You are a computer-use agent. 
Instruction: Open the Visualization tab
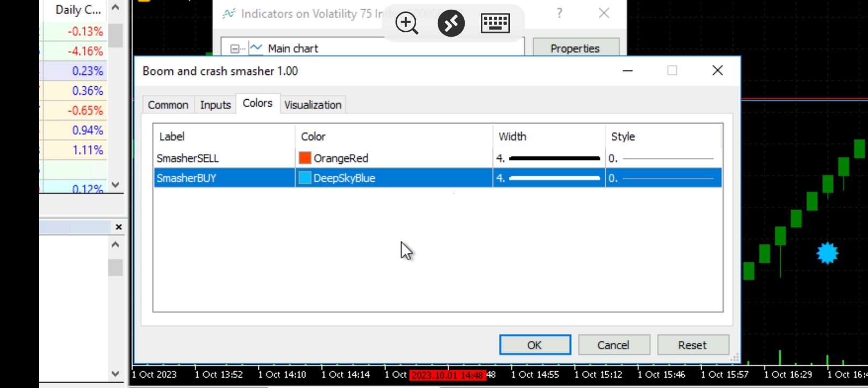313,105
